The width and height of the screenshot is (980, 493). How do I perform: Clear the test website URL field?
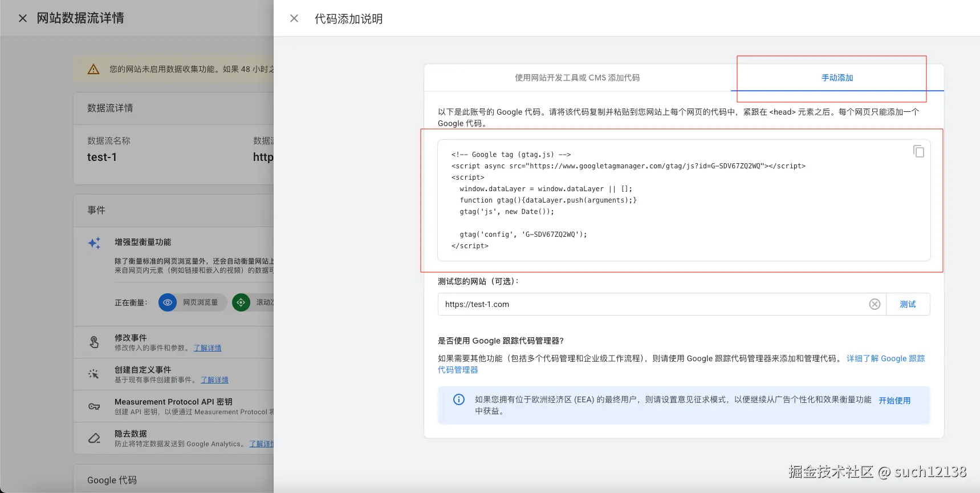click(x=875, y=304)
